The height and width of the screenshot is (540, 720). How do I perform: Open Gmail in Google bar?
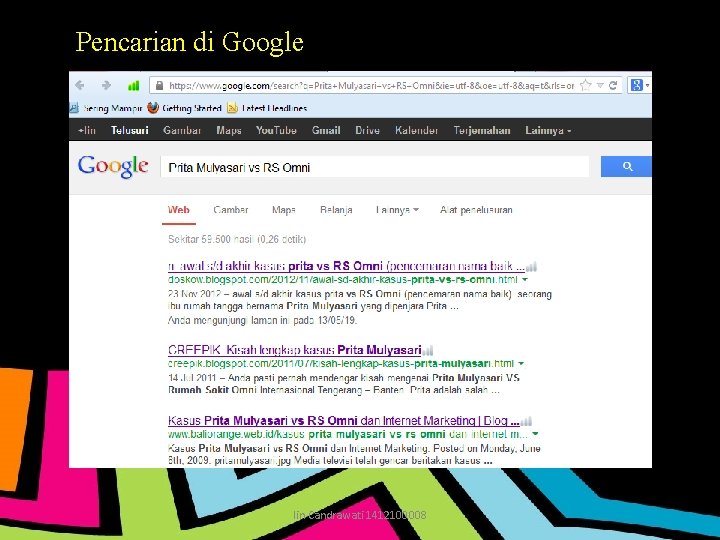point(326,130)
